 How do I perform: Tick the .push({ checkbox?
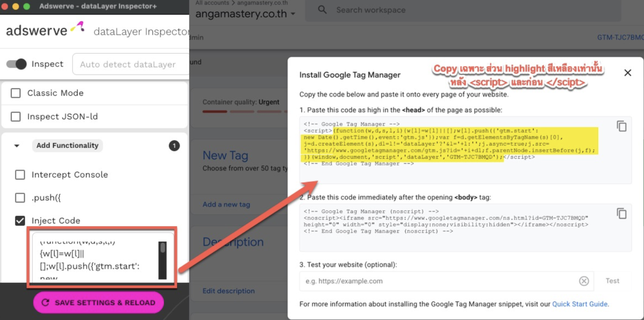click(x=20, y=197)
